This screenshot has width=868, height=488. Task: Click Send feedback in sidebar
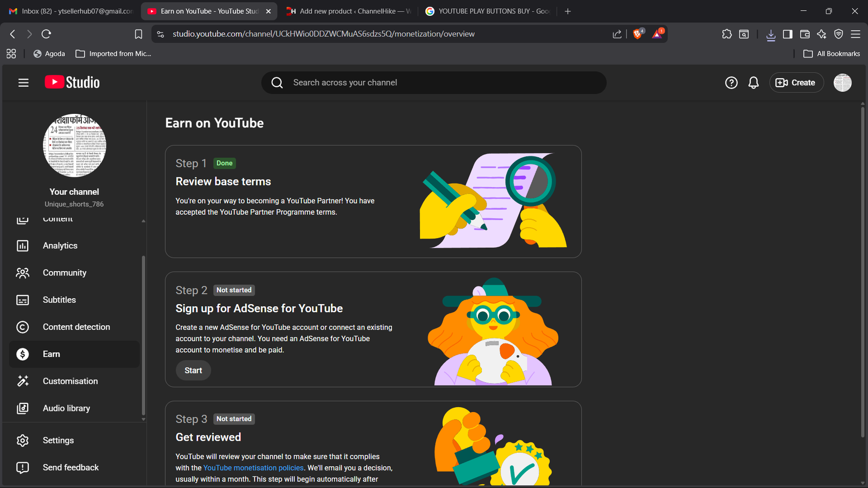pyautogui.click(x=71, y=467)
